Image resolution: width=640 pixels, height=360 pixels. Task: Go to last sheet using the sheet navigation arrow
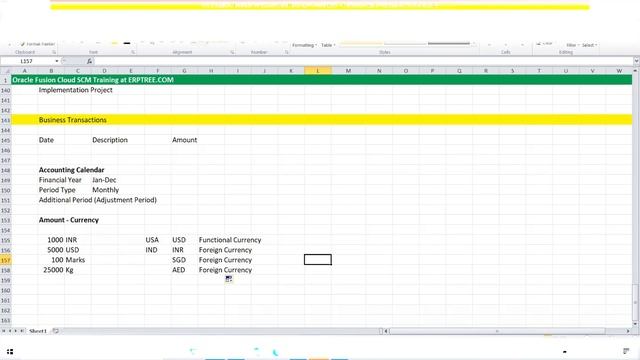(x=22, y=331)
